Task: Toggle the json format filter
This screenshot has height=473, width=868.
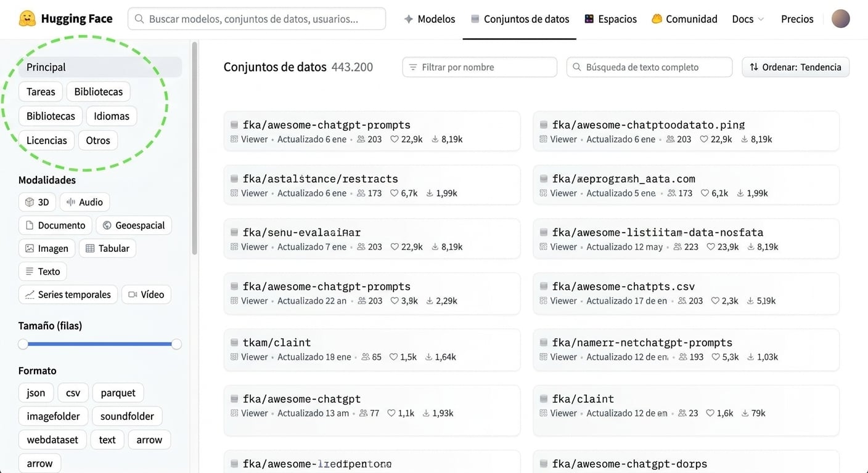Action: tap(35, 392)
